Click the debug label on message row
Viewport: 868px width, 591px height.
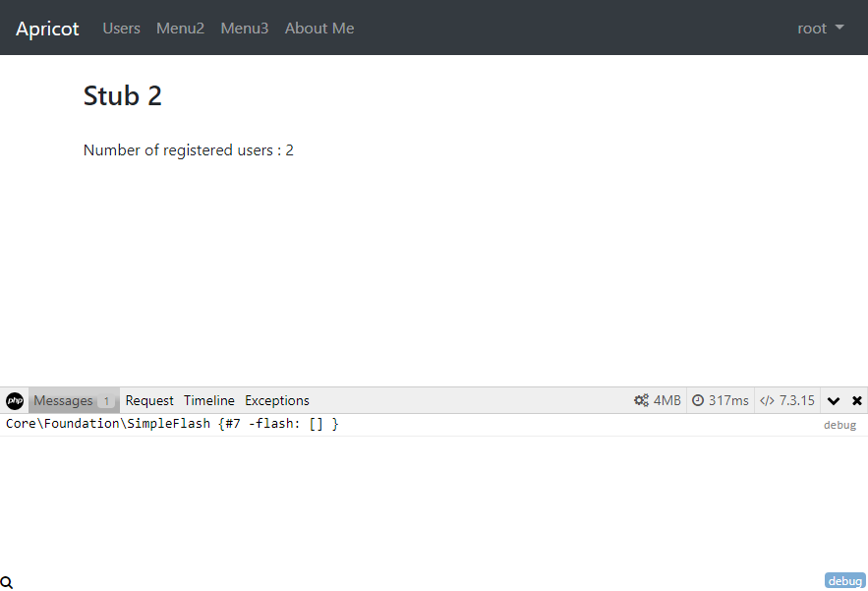pos(839,425)
